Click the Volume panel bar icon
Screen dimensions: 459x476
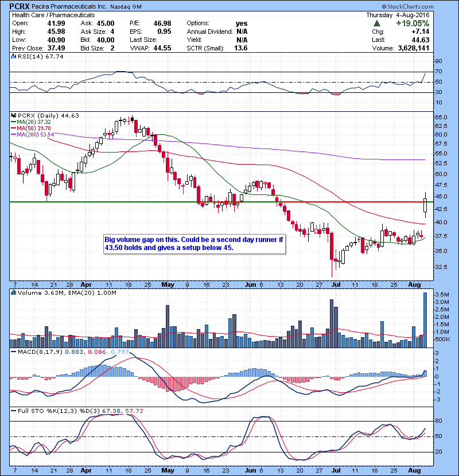pos(13,292)
